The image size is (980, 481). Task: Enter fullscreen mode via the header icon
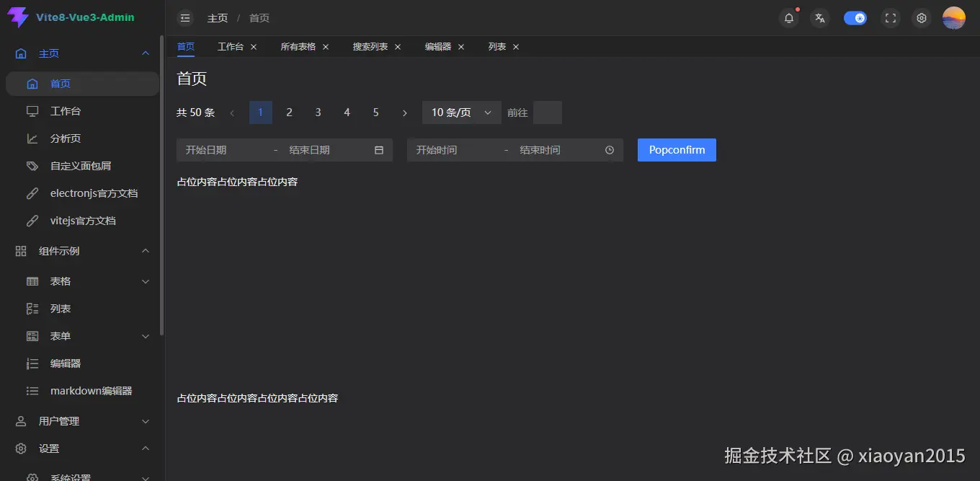pyautogui.click(x=891, y=18)
